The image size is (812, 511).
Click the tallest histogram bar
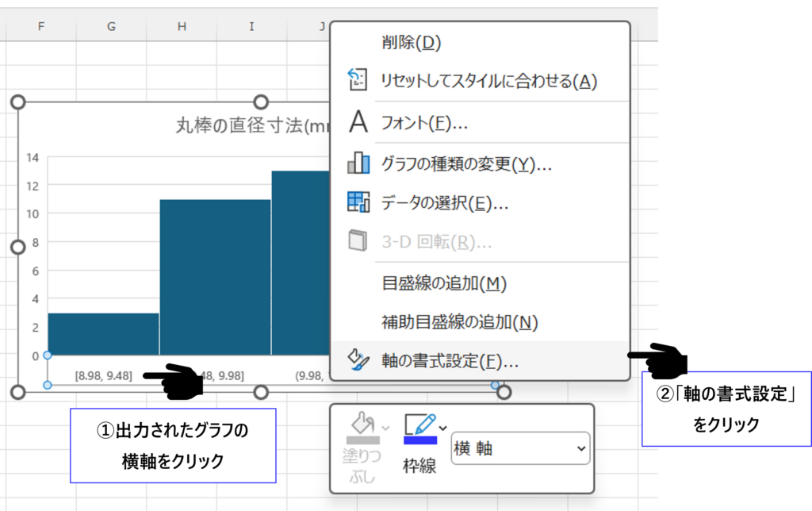[301, 262]
